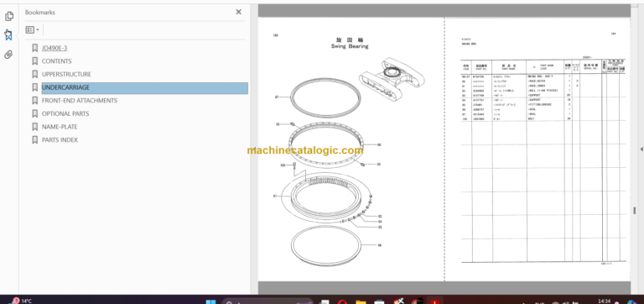Click the vertical document scrollbar thumb

pos(634,210)
